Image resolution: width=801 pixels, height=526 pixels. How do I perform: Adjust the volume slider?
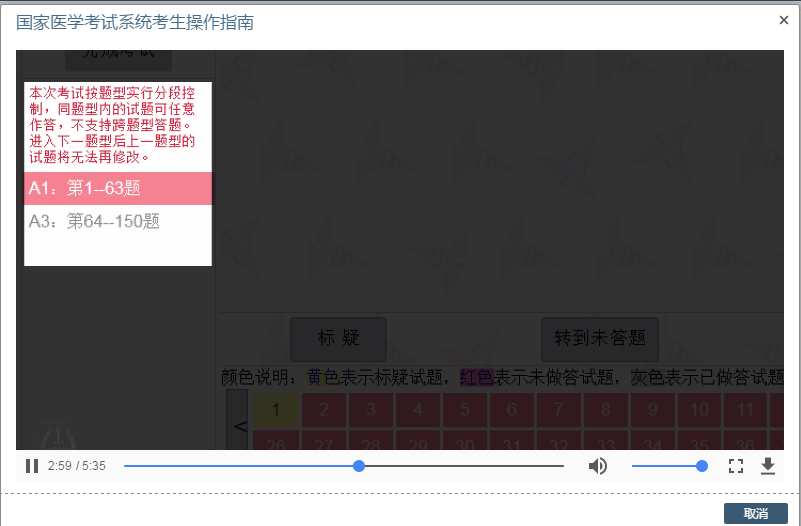pos(668,466)
